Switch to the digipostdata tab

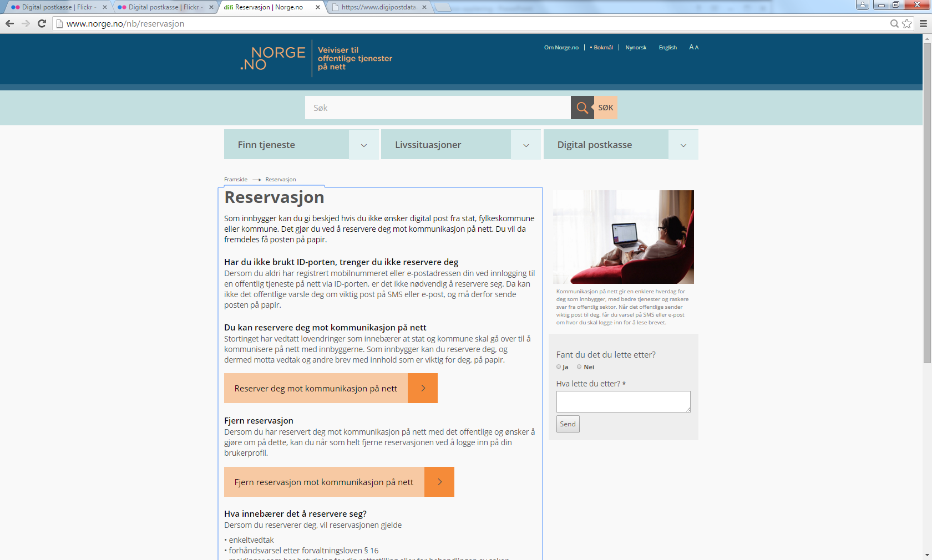pyautogui.click(x=378, y=7)
